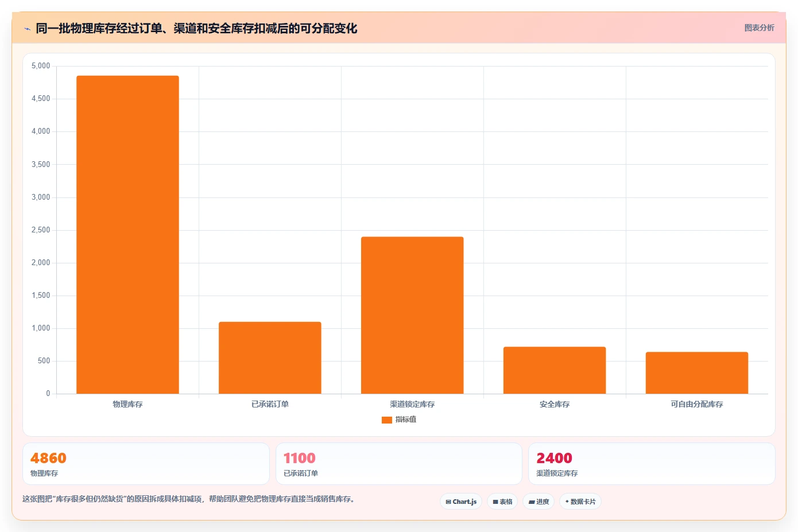The height and width of the screenshot is (532, 798).
Task: Click the 数据卡片 tag pill
Action: [580, 502]
